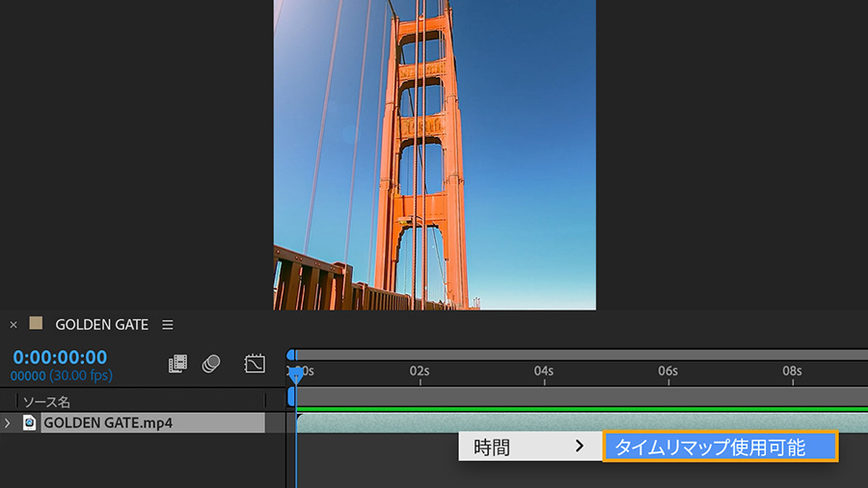Expand the GOLDEN GATE.mp4 layer properties

tap(7, 423)
